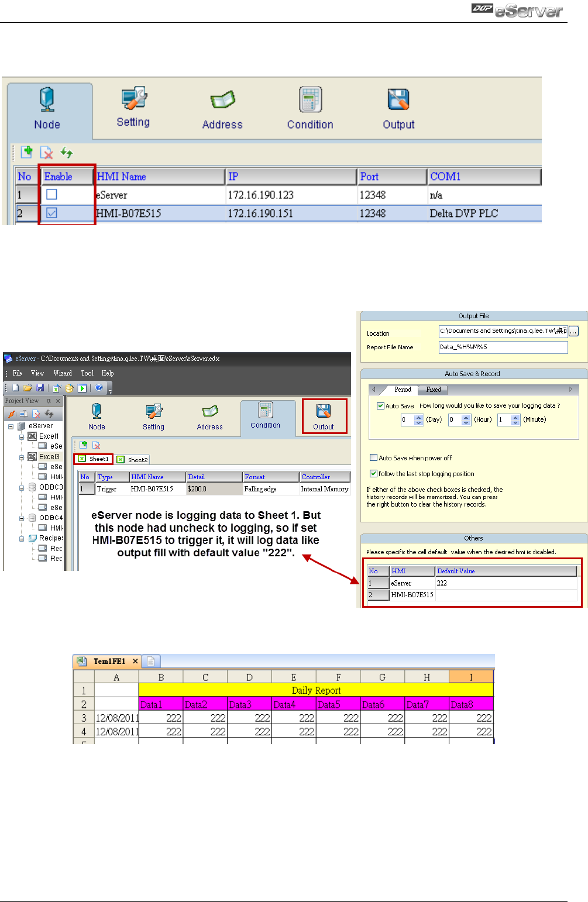Click the Report File Name input field

point(503,347)
